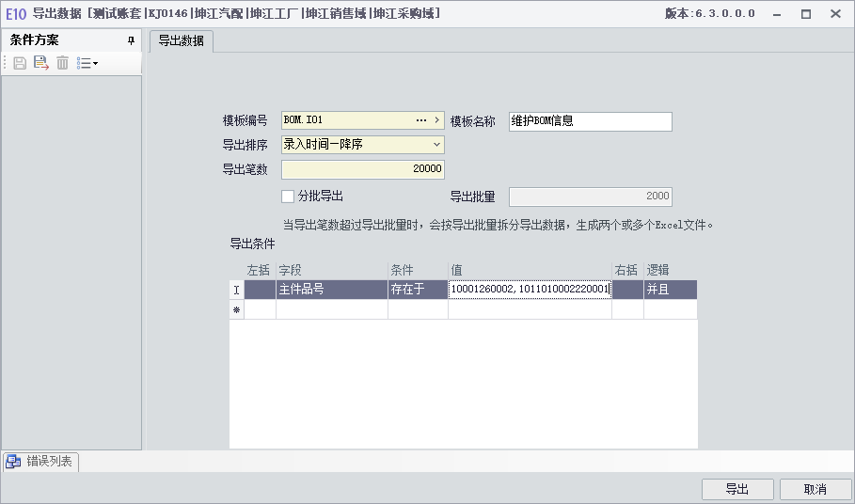Viewport: 855px width, 504px height.
Task: Click the delete scheme trash icon
Action: 63,63
